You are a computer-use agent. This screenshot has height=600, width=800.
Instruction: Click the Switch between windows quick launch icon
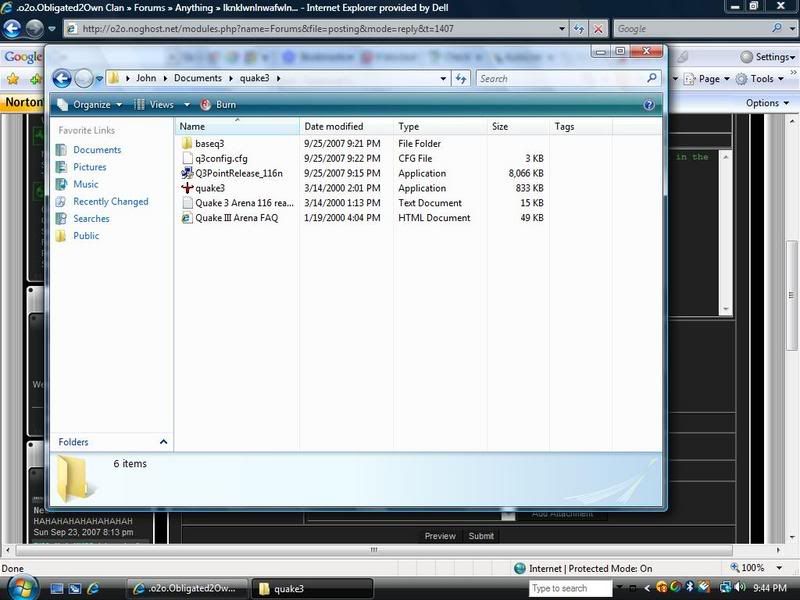click(74, 588)
